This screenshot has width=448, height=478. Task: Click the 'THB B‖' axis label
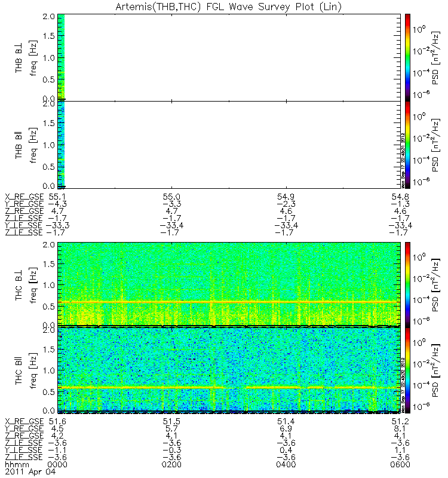[x=19, y=145]
